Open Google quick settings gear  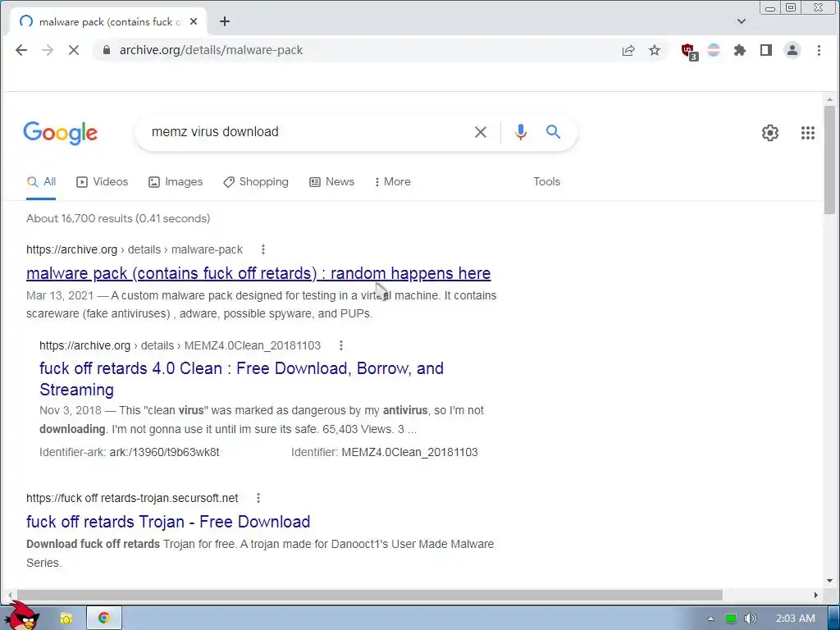pos(769,133)
